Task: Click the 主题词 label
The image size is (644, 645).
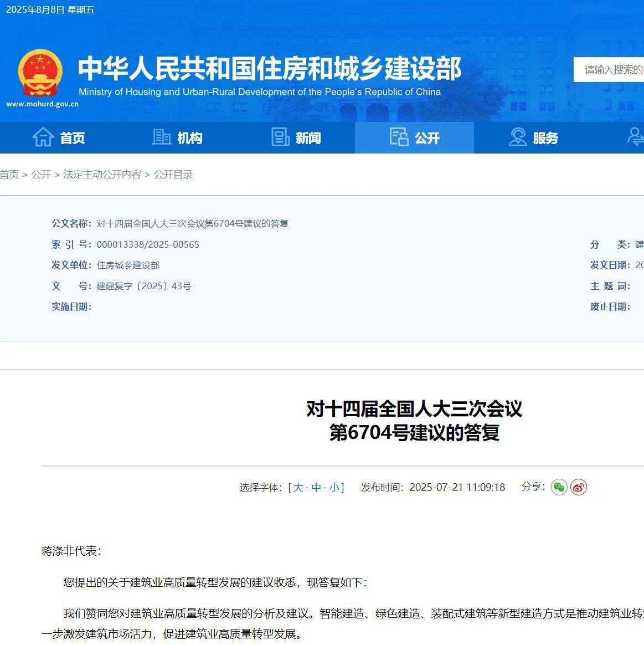Action: (x=610, y=286)
